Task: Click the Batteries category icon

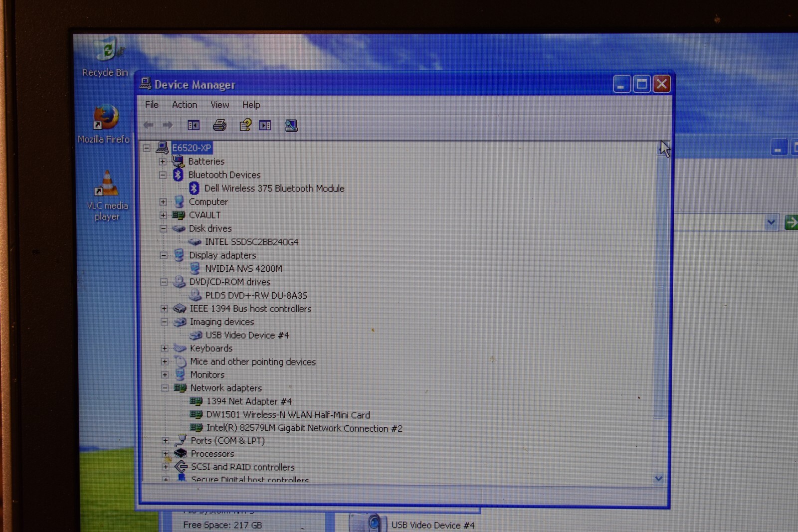Action: point(178,161)
